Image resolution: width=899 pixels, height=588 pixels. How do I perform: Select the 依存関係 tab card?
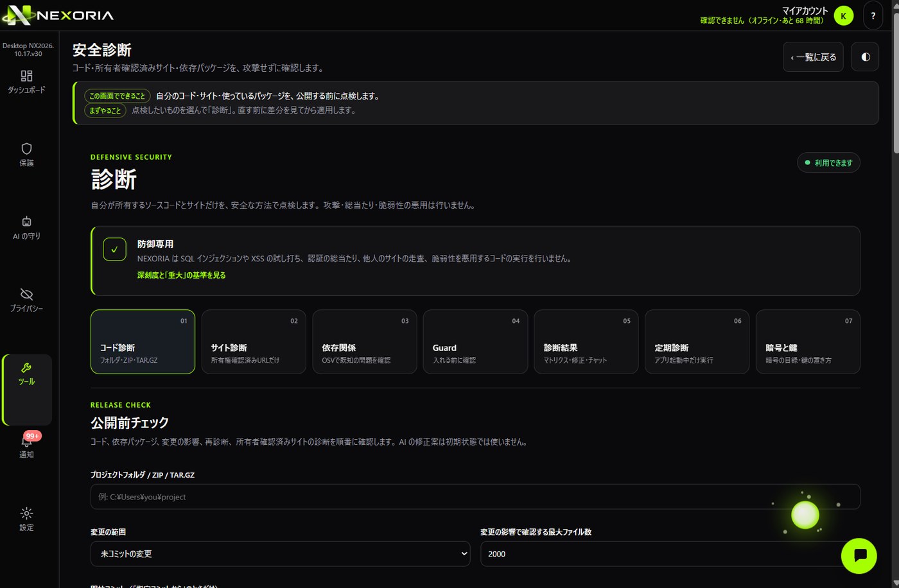(365, 342)
